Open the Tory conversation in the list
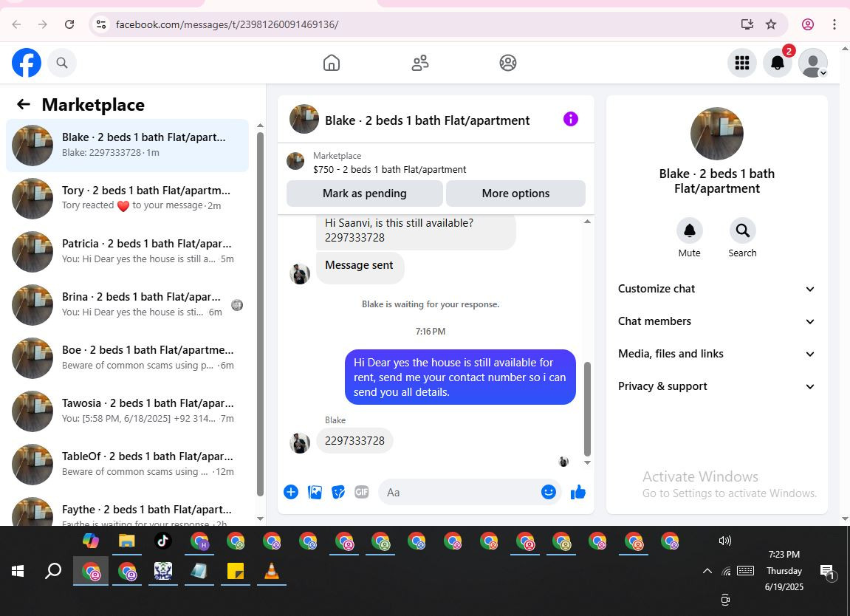This screenshot has height=616, width=850. click(x=128, y=199)
